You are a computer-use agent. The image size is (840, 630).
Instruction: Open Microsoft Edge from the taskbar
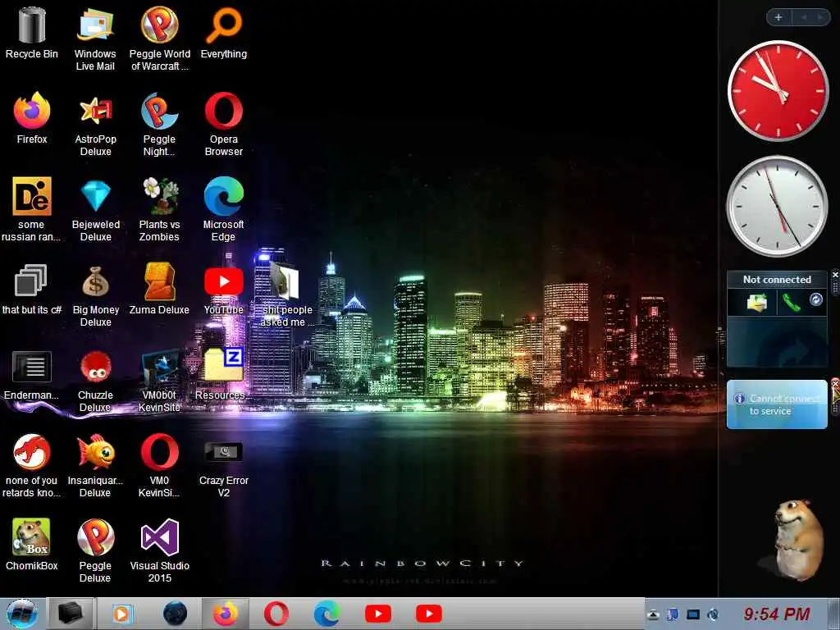[326, 614]
